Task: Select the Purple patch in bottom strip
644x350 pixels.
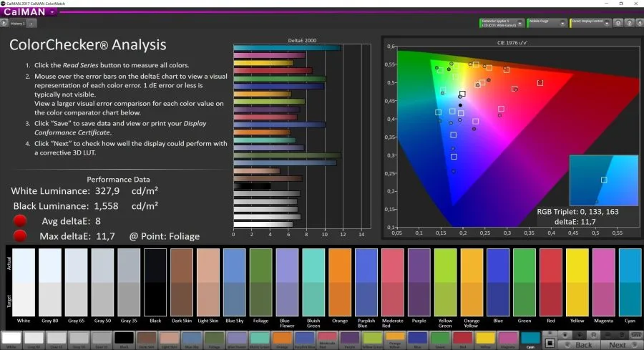Action: [x=350, y=339]
